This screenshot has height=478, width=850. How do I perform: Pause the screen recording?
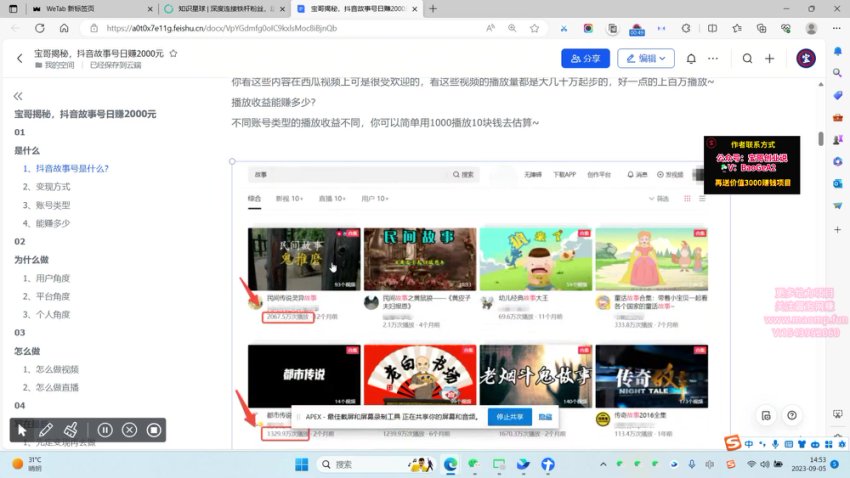pyautogui.click(x=105, y=430)
